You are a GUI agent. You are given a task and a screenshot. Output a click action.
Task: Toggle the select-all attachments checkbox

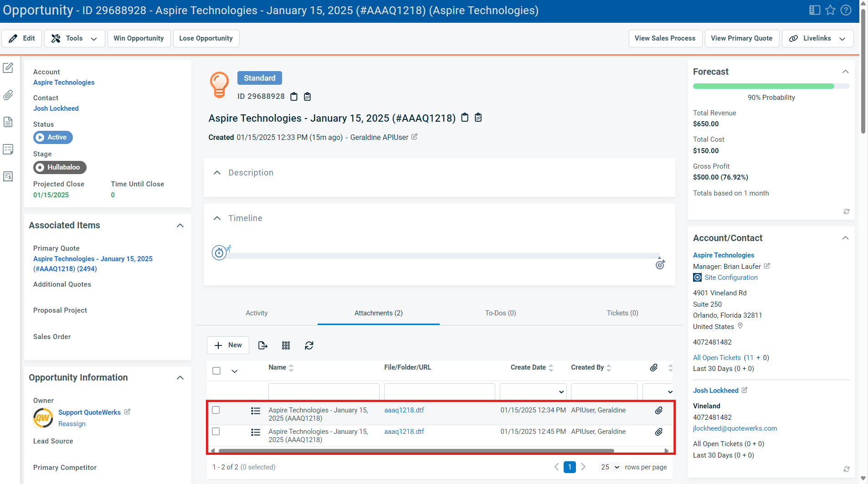tap(216, 371)
